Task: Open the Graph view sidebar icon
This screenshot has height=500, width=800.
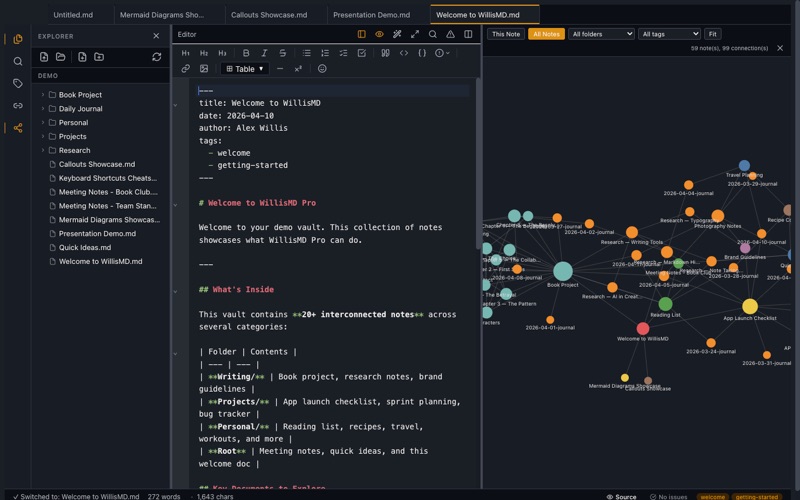Action: [x=18, y=128]
